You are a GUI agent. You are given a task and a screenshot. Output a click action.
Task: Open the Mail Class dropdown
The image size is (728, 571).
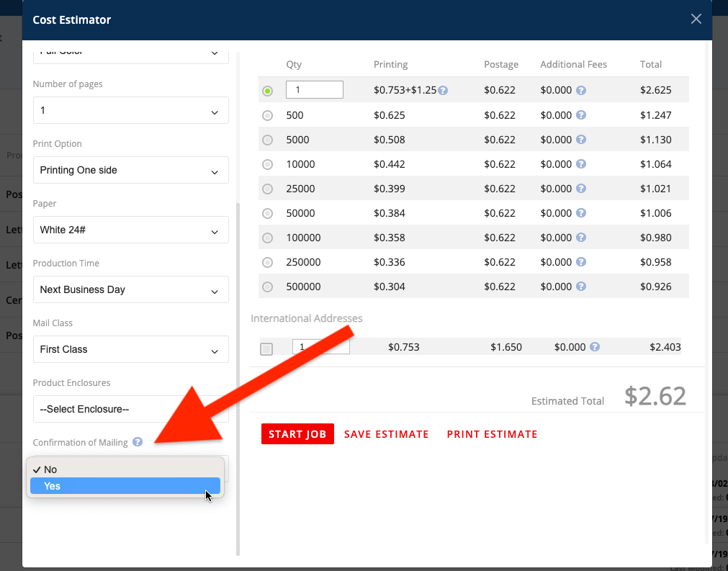tap(130, 349)
